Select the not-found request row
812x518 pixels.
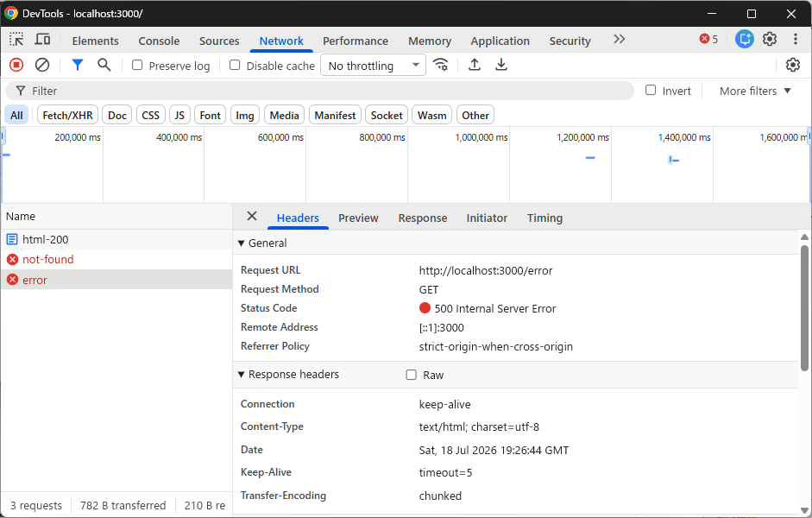[x=116, y=260]
